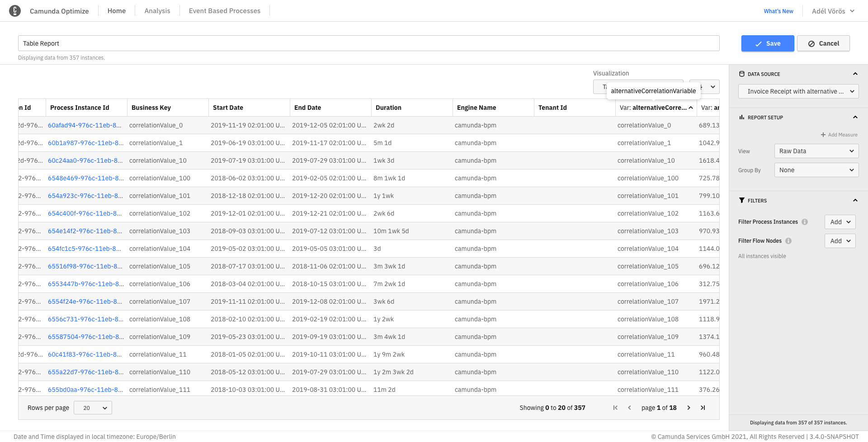The height and width of the screenshot is (442, 868).
Task: Collapse the Data Source section
Action: pyautogui.click(x=855, y=74)
